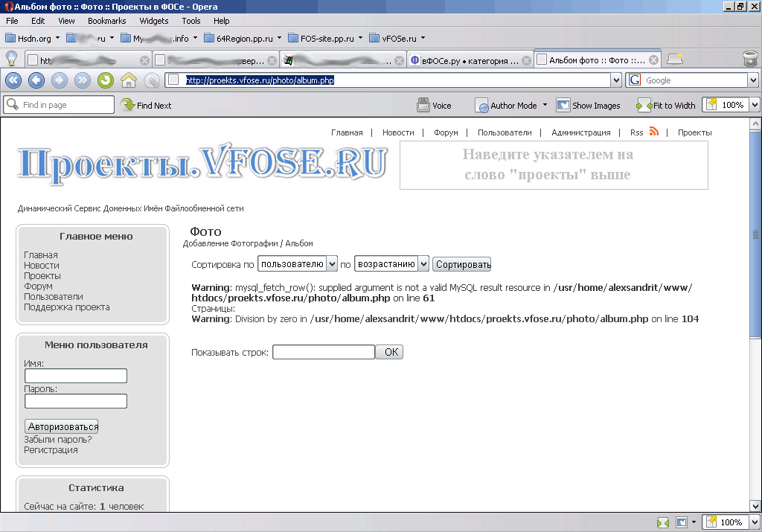Image resolution: width=762 pixels, height=532 pixels.
Task: Open the 'возрастанию' sort order dropdown
Action: tap(423, 264)
